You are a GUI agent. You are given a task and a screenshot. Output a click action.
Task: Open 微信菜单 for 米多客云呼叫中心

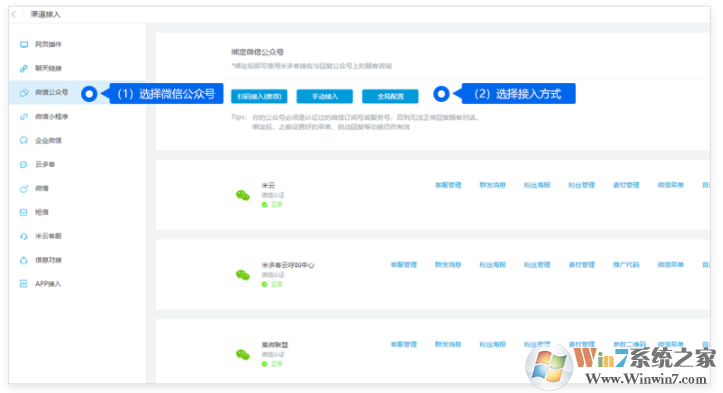670,265
